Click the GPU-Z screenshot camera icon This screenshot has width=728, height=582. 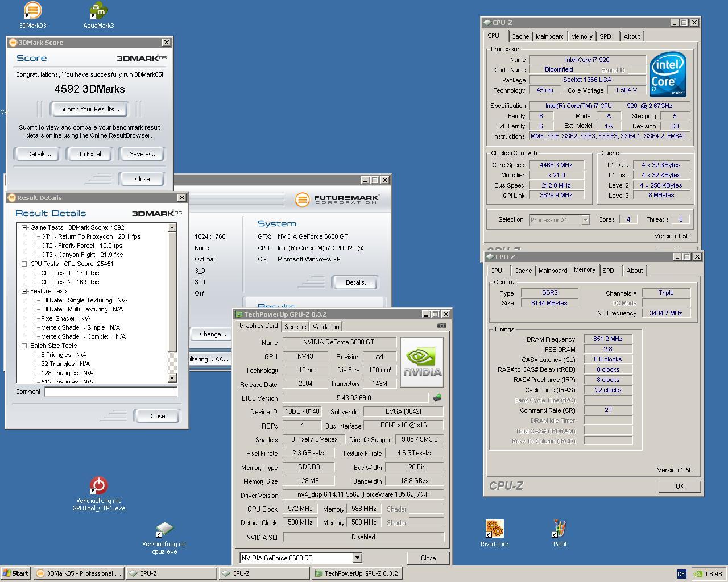pos(441,326)
